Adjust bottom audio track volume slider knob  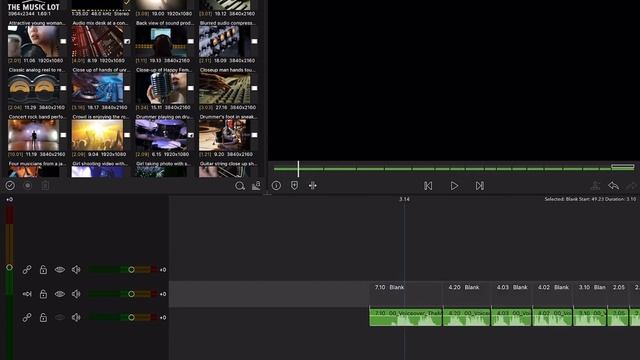[131, 318]
